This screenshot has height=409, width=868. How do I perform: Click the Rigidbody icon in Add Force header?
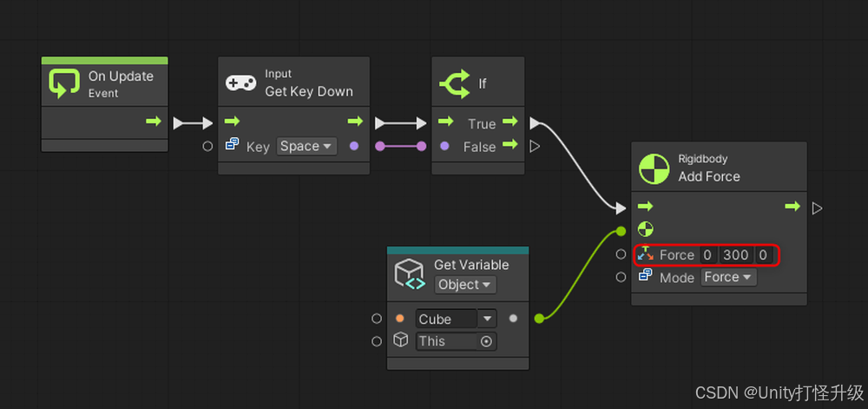[x=654, y=168]
